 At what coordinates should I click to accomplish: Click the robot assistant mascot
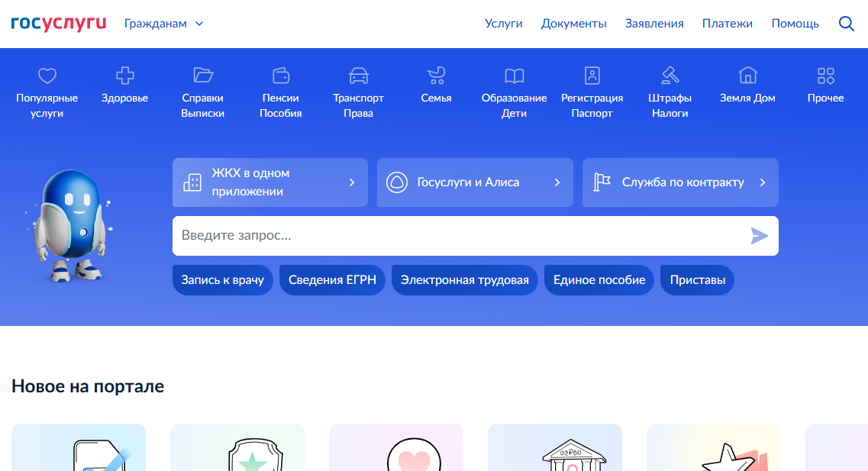(70, 226)
